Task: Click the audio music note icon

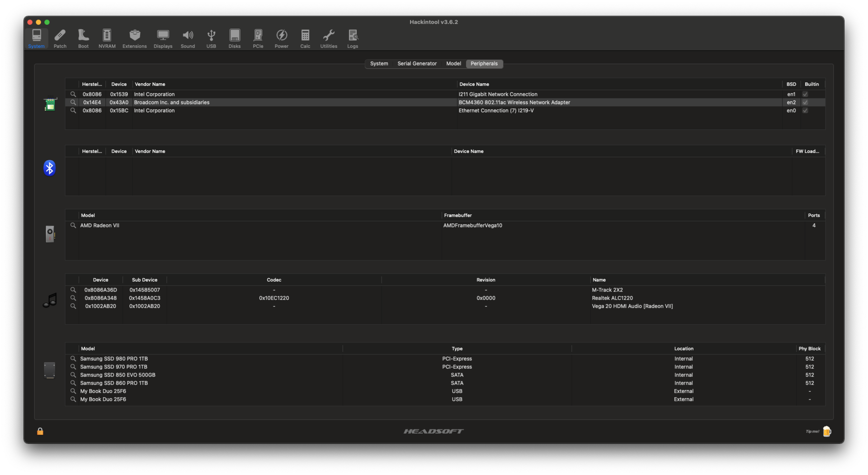Action: tap(50, 300)
